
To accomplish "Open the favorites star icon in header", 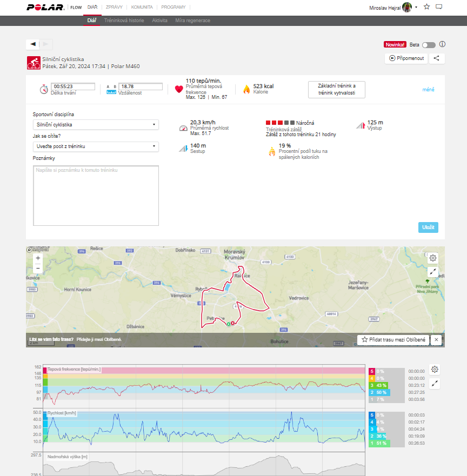I will 426,6.
